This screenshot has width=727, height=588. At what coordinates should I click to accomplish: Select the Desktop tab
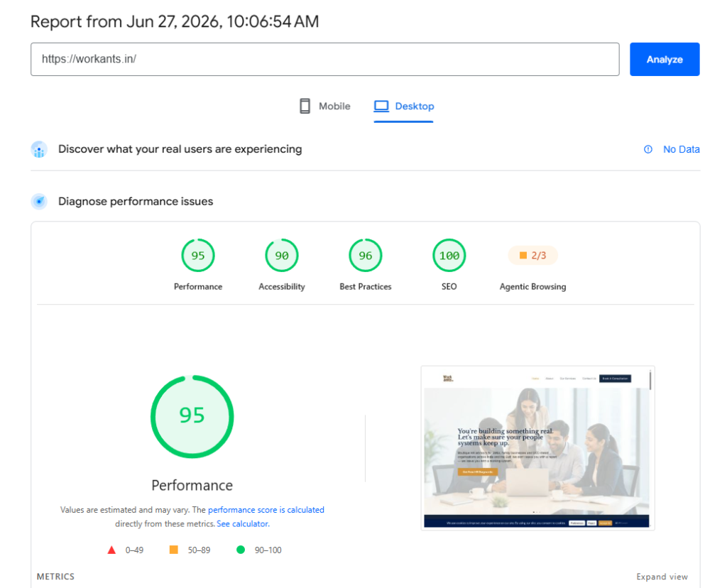click(404, 107)
